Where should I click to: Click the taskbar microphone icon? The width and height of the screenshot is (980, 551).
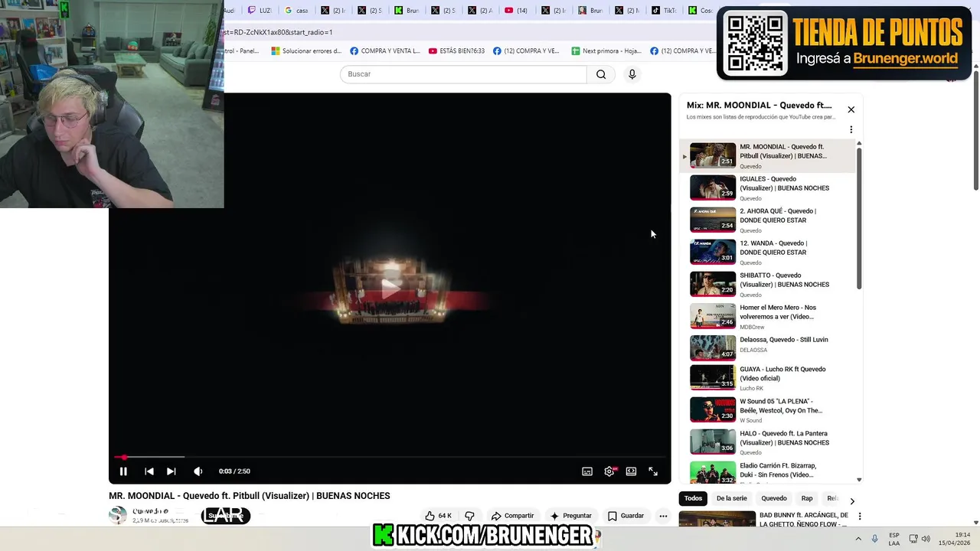pyautogui.click(x=875, y=539)
